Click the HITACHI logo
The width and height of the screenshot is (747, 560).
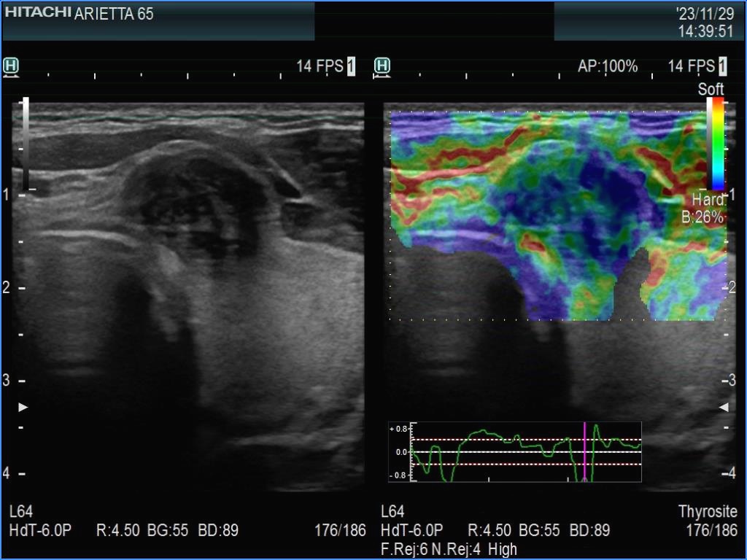click(x=38, y=12)
